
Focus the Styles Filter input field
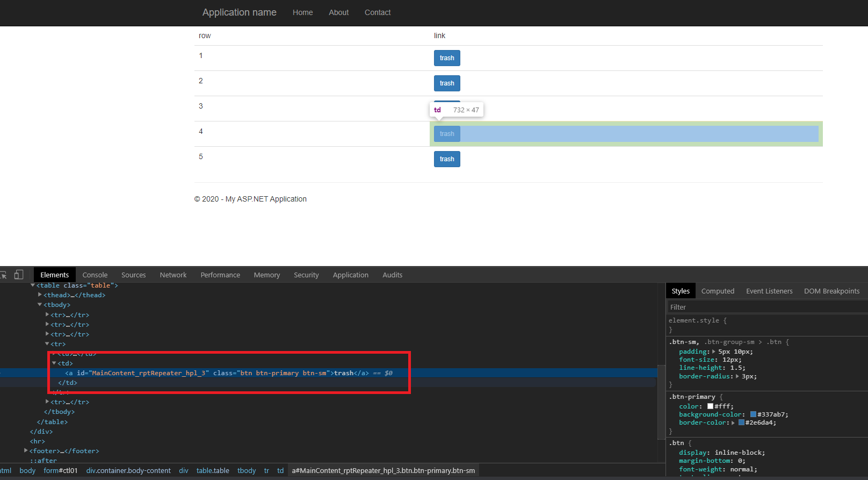[x=765, y=307]
